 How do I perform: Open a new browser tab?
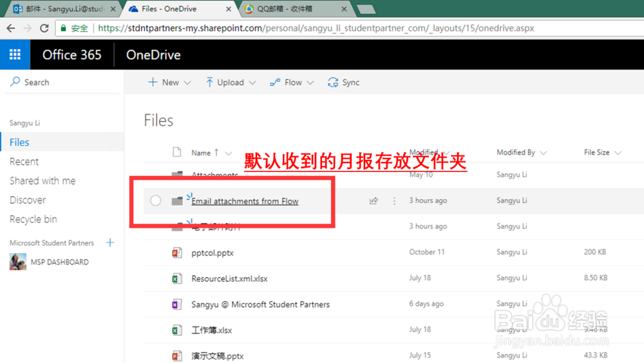tap(366, 10)
